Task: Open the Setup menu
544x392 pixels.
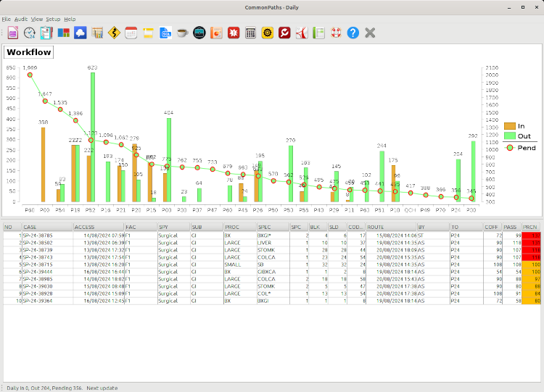Action: (x=53, y=18)
